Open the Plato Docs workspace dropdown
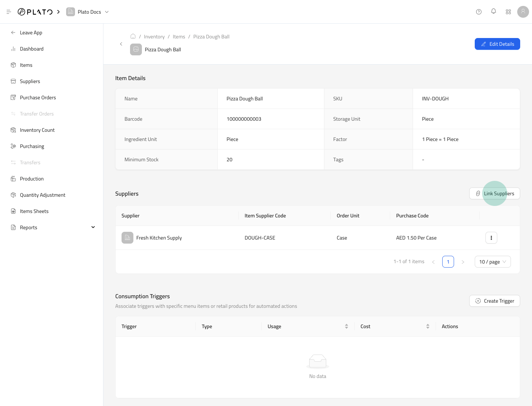Screen dimensions: 532x406 [x=88, y=12]
